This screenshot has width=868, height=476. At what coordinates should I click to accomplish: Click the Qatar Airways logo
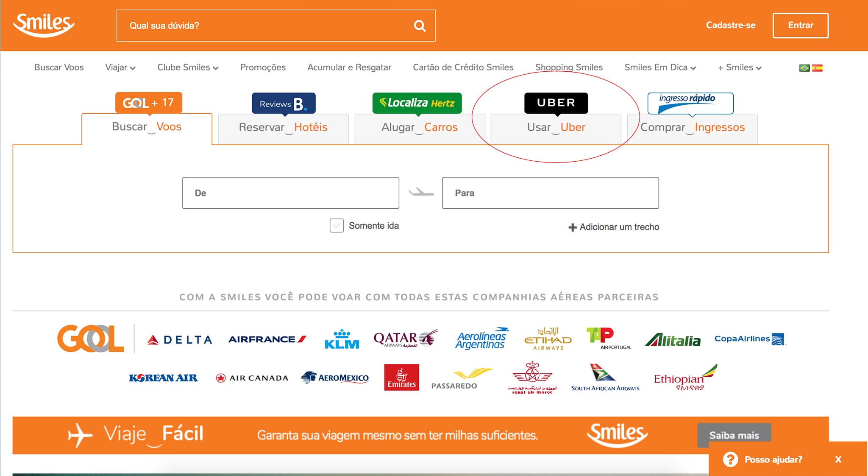point(406,339)
